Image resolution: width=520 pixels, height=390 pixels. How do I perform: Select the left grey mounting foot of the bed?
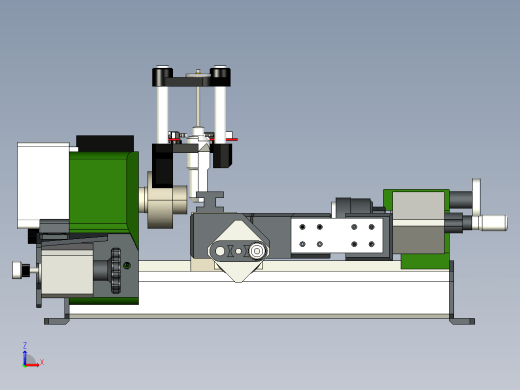[57, 321]
